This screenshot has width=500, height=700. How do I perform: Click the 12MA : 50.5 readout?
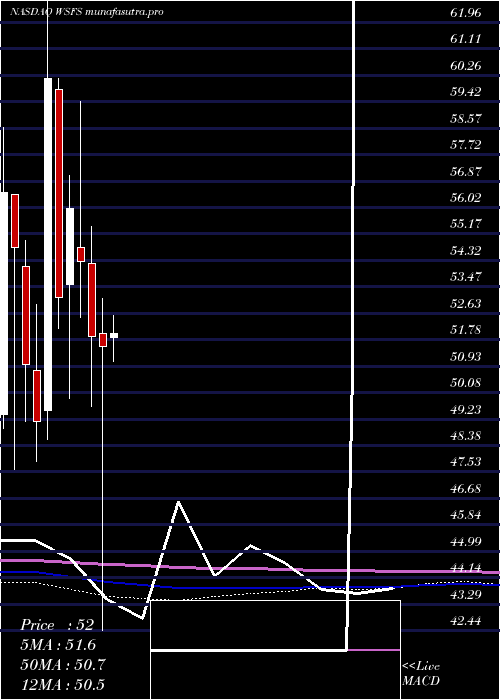click(62, 684)
